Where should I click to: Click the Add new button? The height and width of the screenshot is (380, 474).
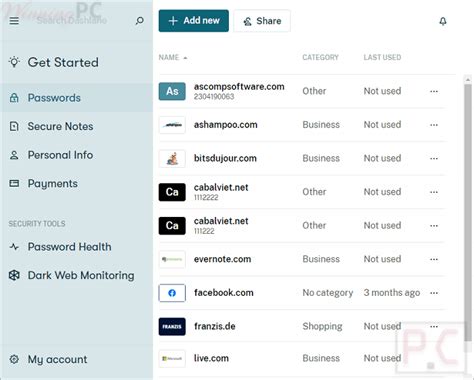point(194,21)
